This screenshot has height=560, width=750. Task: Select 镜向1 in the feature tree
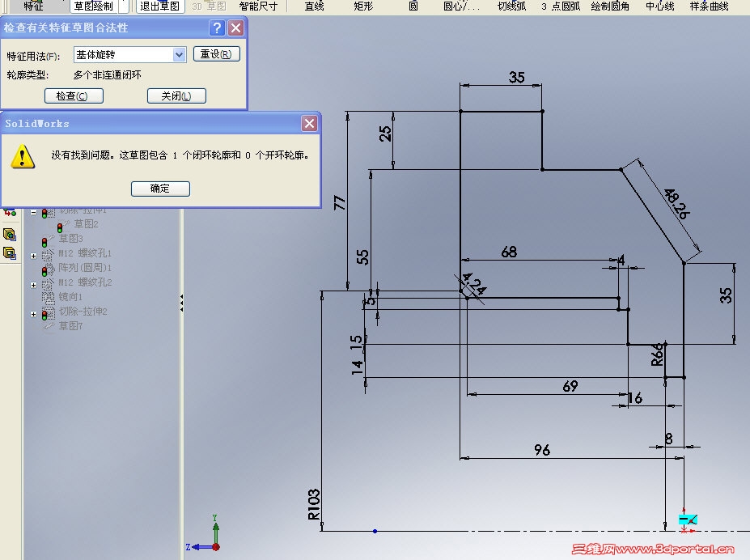pyautogui.click(x=70, y=296)
